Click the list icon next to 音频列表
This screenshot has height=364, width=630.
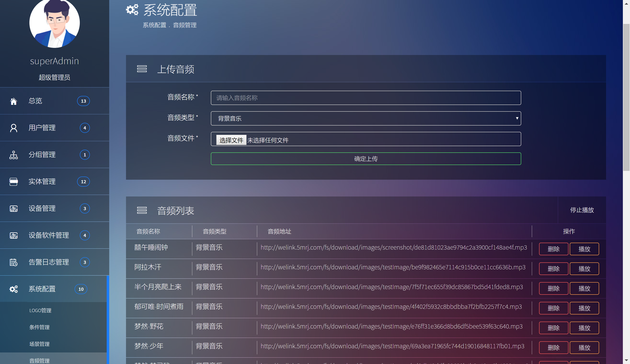pos(142,210)
